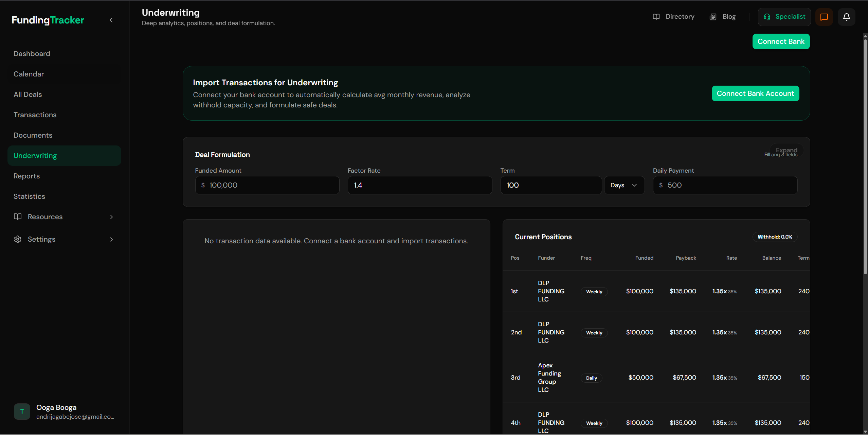The image size is (868, 435).
Task: Click the Directory book icon
Action: pos(656,17)
